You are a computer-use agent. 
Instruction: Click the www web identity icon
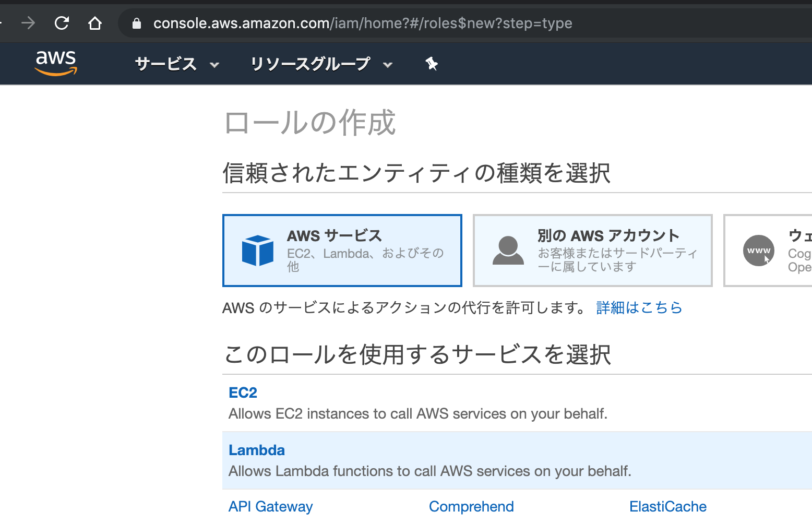pos(759,251)
